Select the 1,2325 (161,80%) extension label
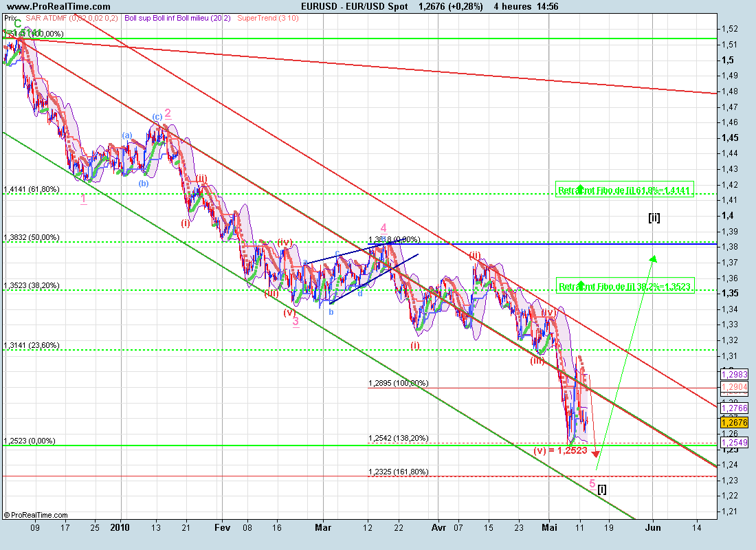756x550 pixels. [x=398, y=472]
